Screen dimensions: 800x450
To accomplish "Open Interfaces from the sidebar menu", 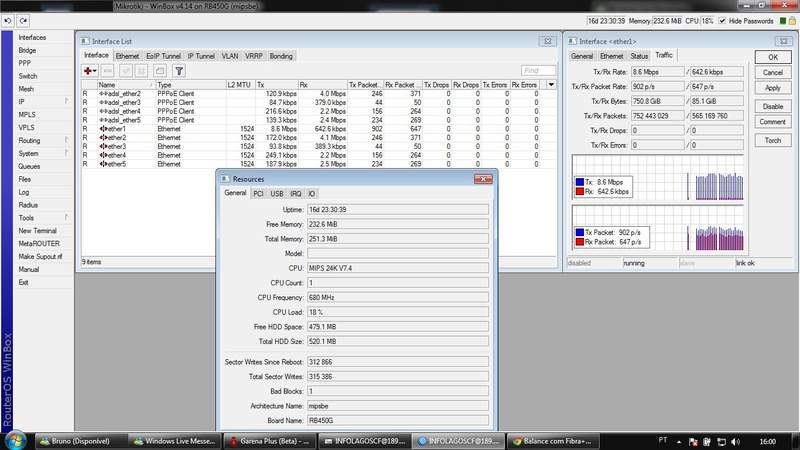I will click(32, 37).
